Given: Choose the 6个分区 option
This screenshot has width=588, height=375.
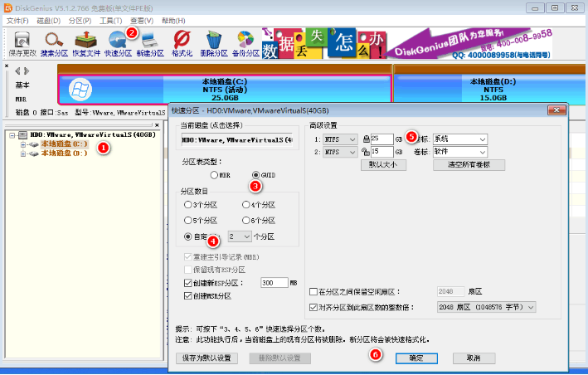Looking at the screenshot, I should (245, 221).
